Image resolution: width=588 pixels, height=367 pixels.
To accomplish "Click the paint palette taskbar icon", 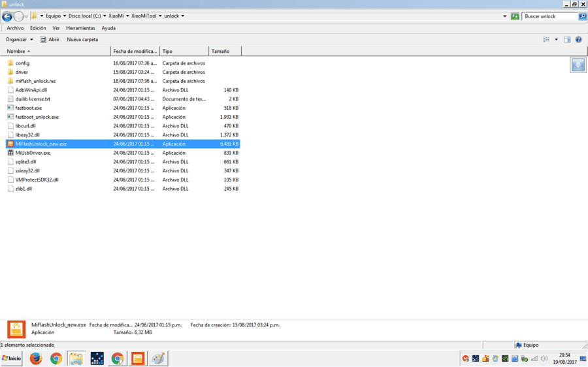I will point(158,359).
